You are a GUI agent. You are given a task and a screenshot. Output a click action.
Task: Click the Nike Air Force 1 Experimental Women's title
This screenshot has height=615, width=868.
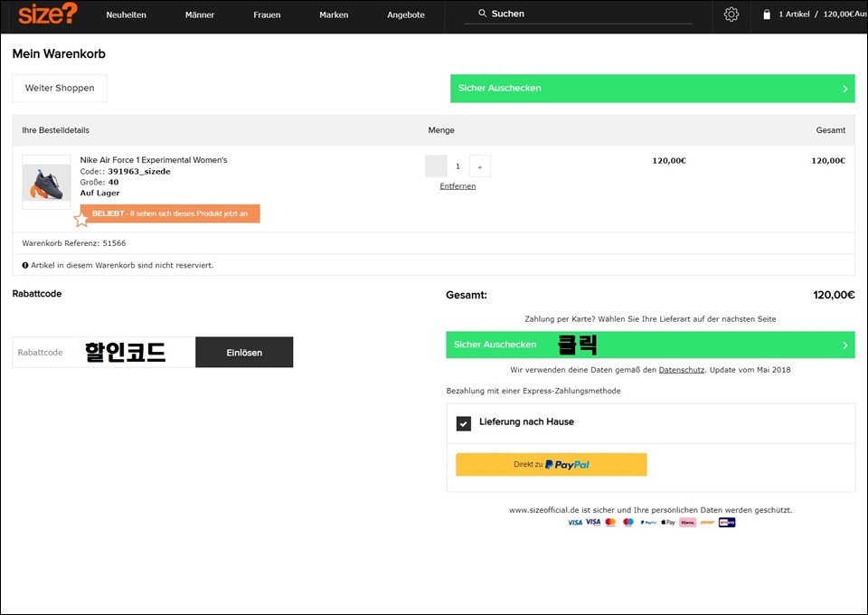tap(154, 160)
